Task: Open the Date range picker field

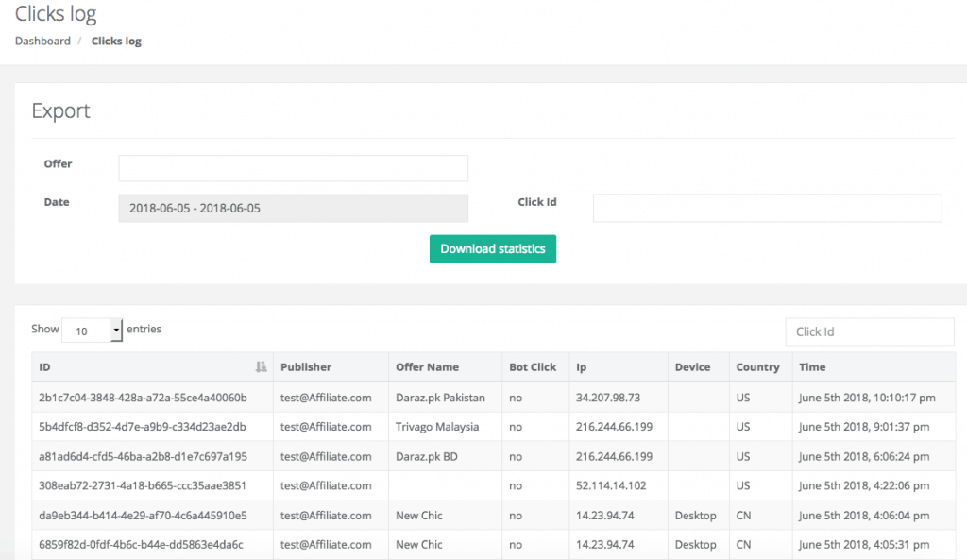Action: click(293, 209)
